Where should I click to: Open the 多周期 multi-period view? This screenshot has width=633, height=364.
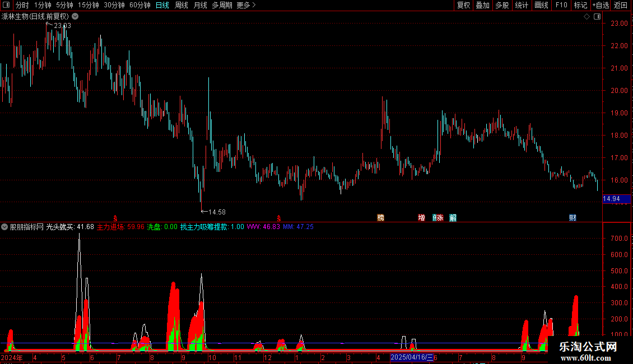[x=222, y=5]
